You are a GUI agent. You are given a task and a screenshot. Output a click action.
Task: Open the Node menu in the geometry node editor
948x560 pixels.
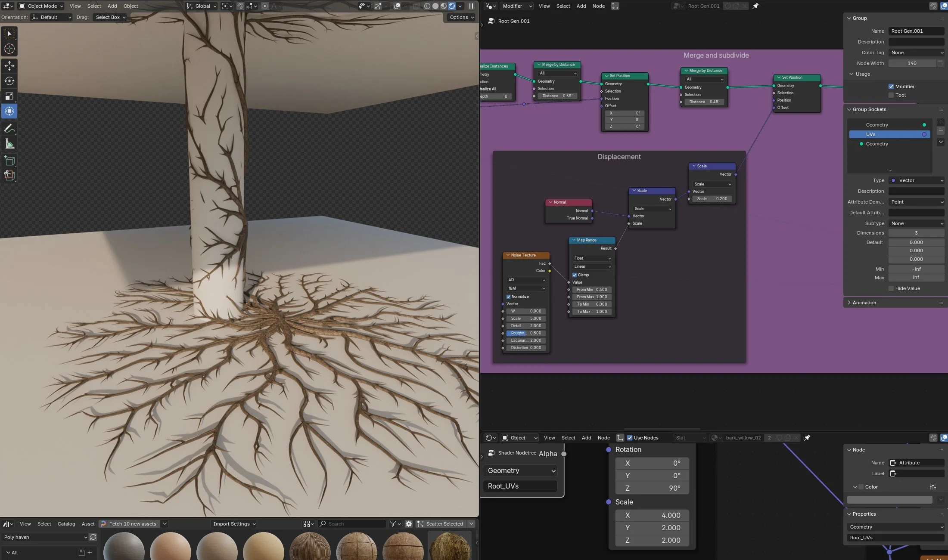click(599, 6)
